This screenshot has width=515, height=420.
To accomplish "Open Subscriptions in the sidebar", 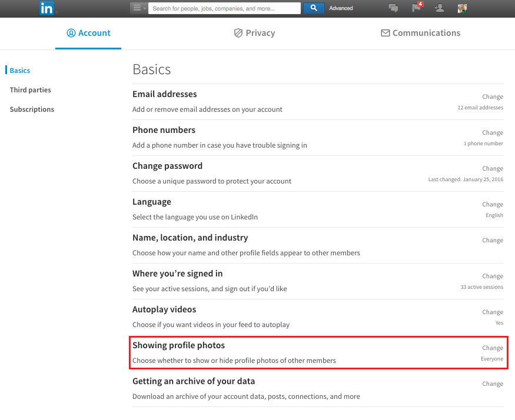I will (x=32, y=109).
